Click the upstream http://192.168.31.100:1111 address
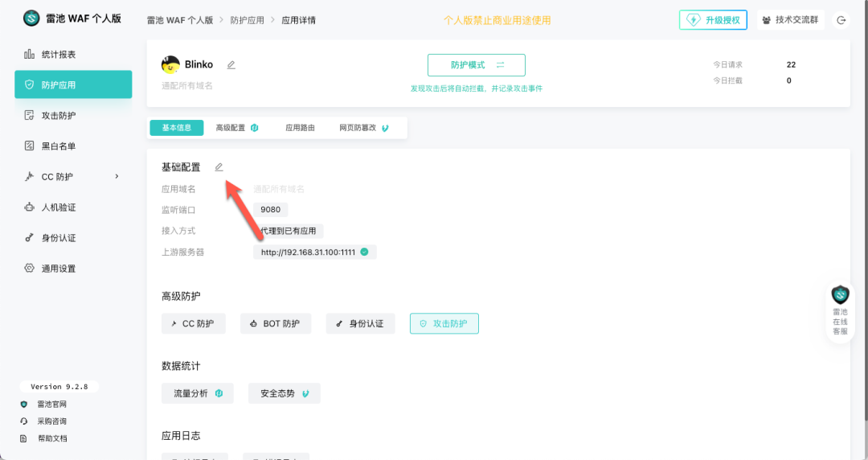Image resolution: width=868 pixels, height=460 pixels. [x=308, y=253]
